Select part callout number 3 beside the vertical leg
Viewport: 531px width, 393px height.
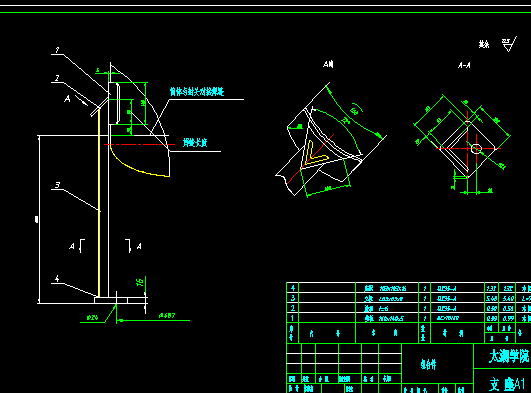pos(57,185)
